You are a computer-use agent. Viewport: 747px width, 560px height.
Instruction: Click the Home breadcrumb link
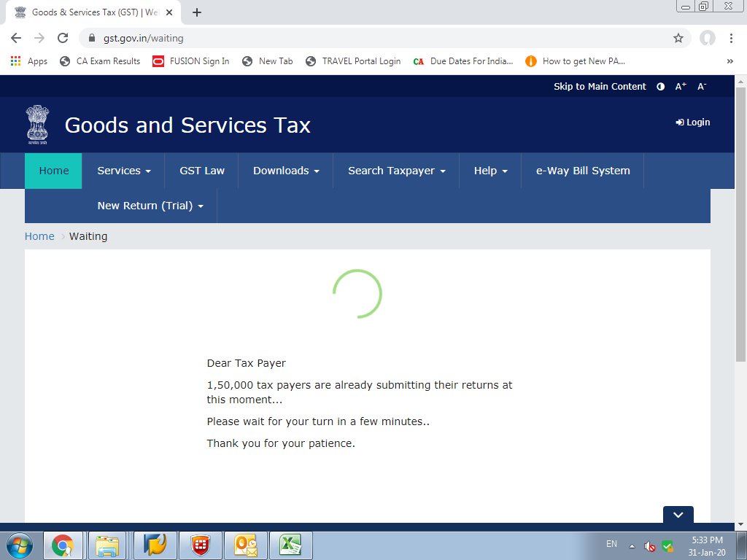pos(39,236)
